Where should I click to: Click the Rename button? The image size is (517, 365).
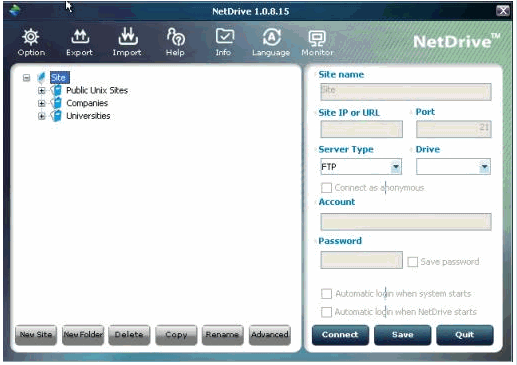[x=223, y=335]
